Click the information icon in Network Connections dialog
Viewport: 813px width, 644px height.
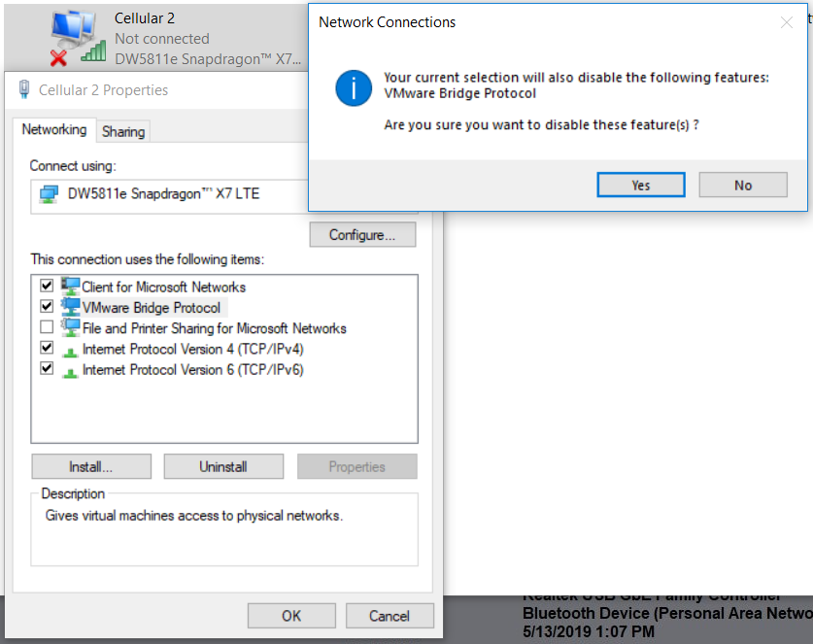351,87
